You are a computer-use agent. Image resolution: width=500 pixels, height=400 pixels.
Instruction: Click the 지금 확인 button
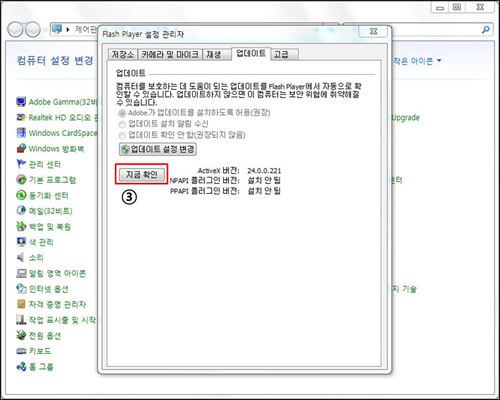tap(141, 174)
